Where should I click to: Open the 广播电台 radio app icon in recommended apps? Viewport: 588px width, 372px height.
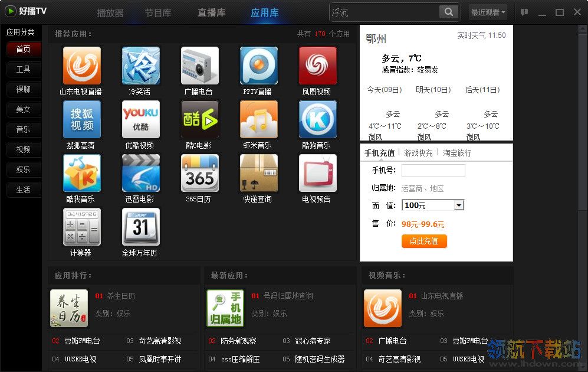(199, 66)
